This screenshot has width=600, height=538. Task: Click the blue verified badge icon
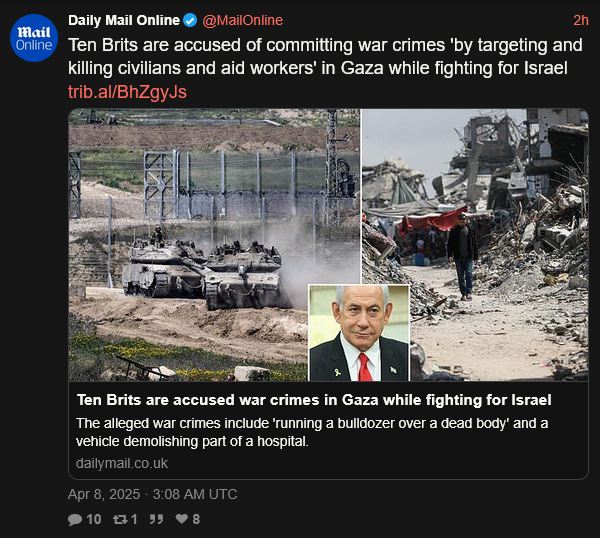(190, 20)
